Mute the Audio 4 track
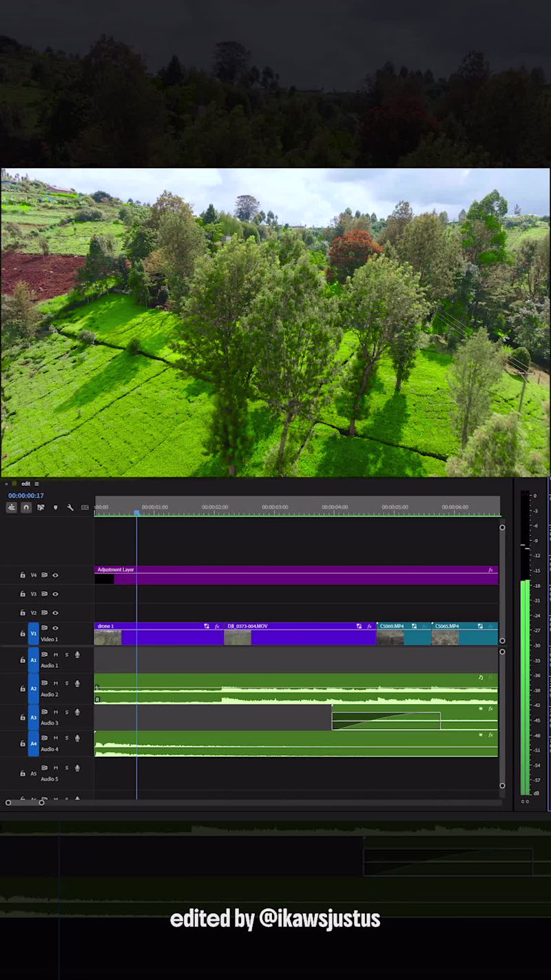Screen dimensions: 551x980 pyautogui.click(x=56, y=738)
